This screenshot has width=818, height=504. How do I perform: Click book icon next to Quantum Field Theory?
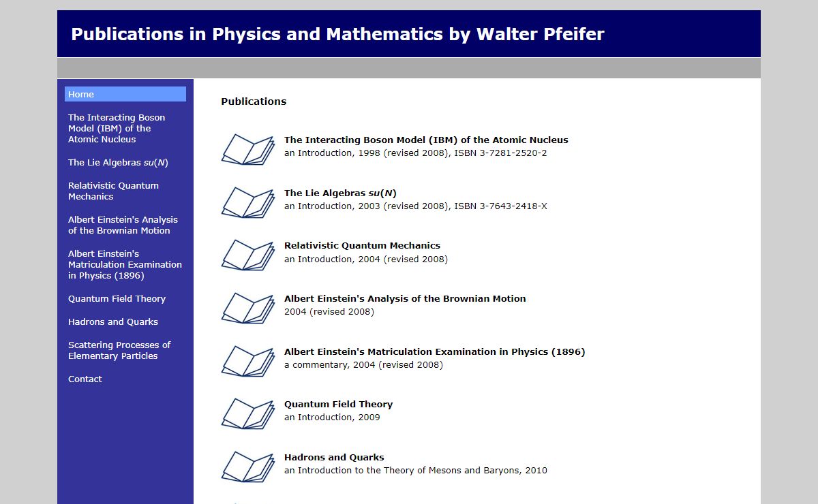coord(247,413)
